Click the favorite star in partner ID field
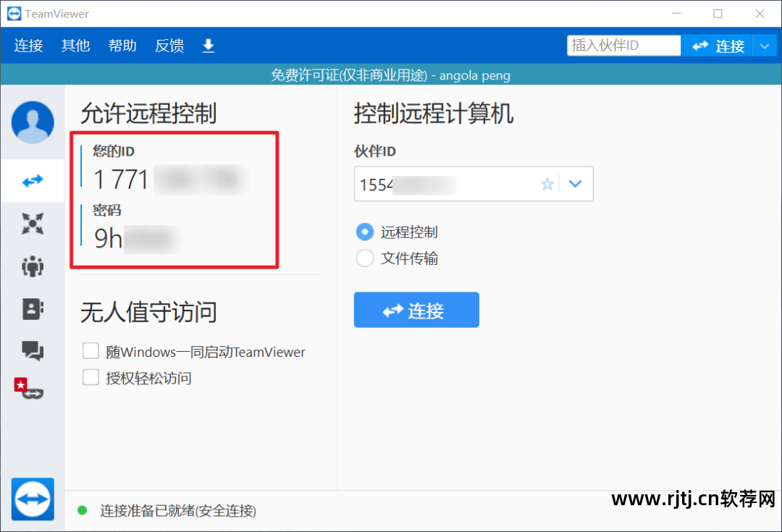The width and height of the screenshot is (782, 532). coord(547,184)
